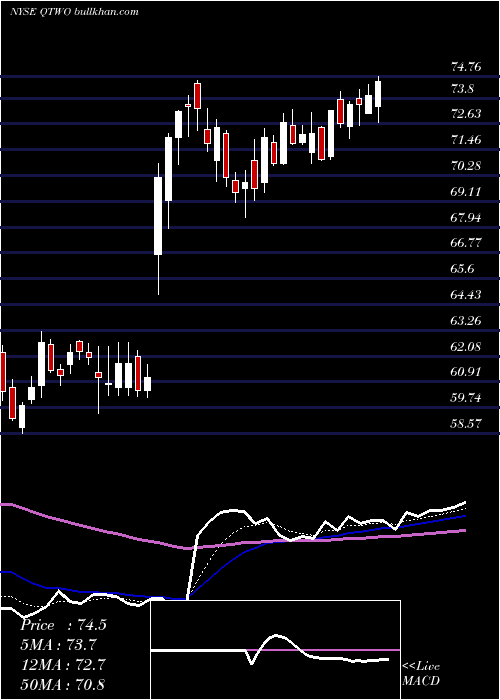Click the 71.46 price axis label

467,140
